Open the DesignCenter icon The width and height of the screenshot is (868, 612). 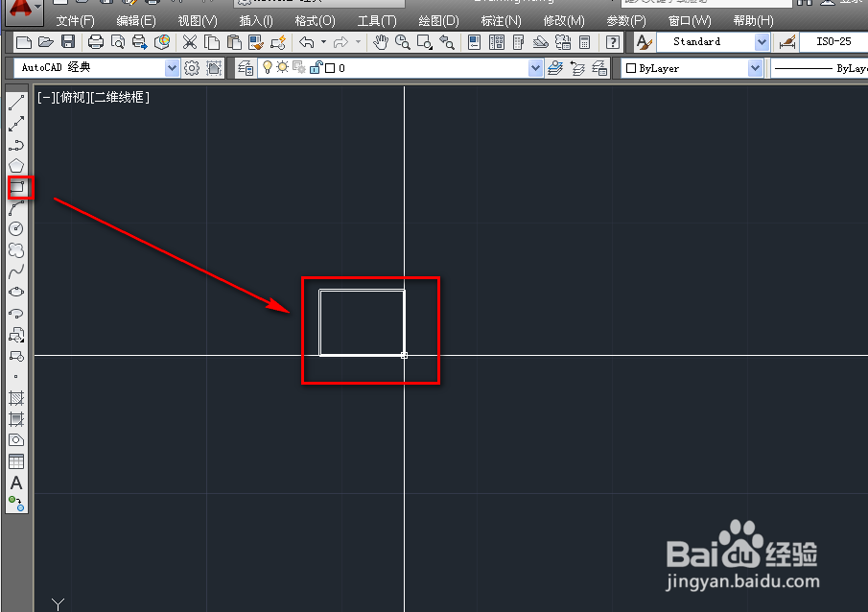(497, 42)
